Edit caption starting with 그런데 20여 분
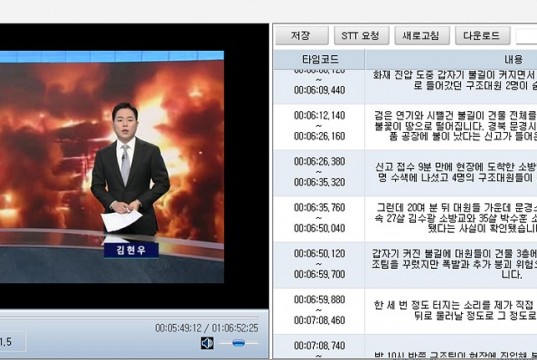 point(451,218)
